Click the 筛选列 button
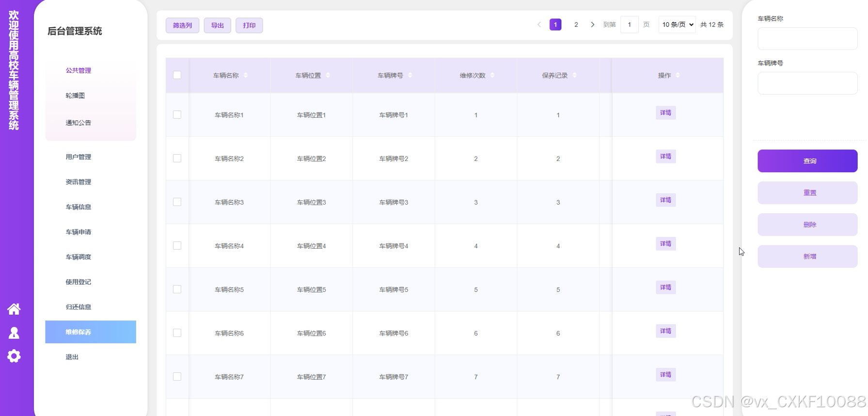This screenshot has height=416, width=868. (x=183, y=25)
